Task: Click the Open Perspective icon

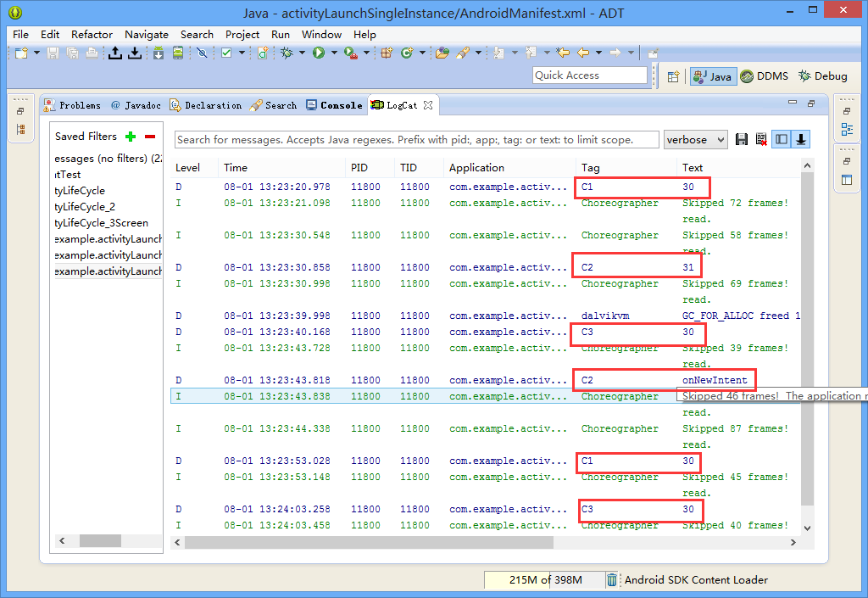Action: pos(673,76)
